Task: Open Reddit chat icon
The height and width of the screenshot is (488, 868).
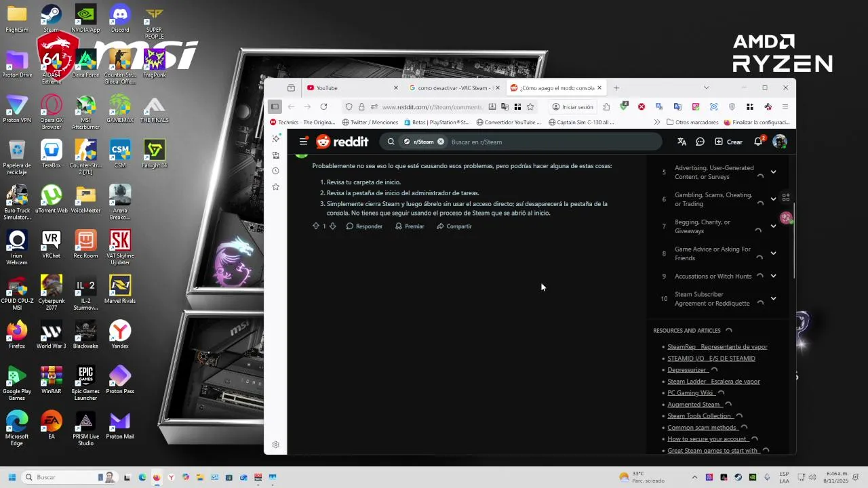Action: [700, 142]
